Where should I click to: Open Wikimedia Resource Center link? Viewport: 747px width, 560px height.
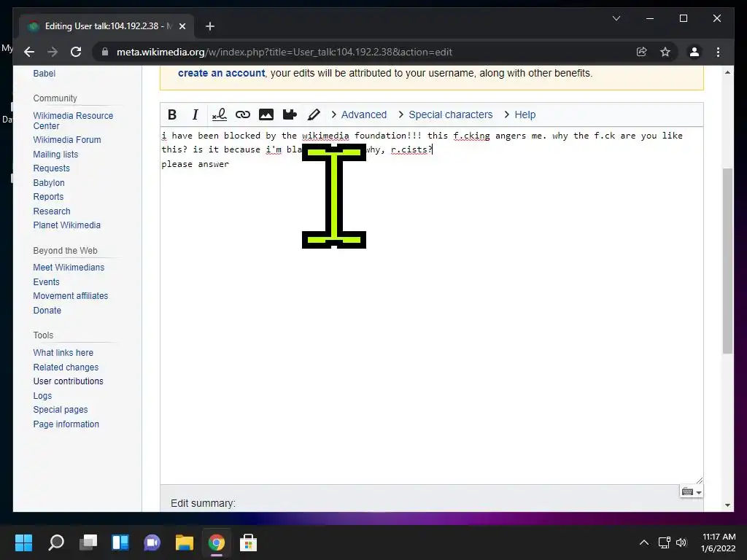tap(73, 120)
